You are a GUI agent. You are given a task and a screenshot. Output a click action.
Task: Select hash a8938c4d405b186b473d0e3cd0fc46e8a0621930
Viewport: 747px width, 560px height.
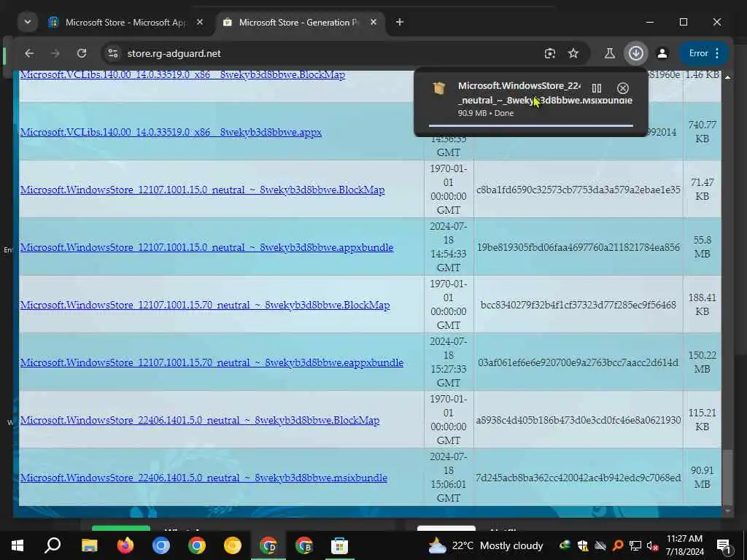[578, 420]
